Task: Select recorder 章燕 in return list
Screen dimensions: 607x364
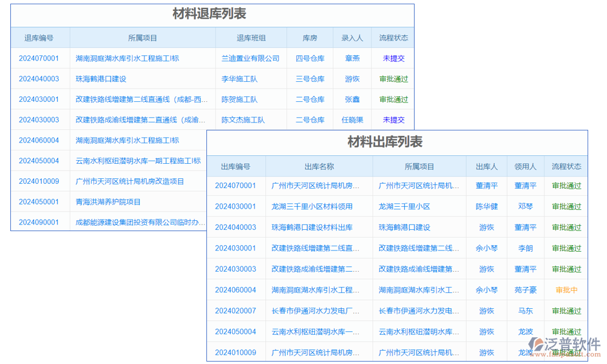Action: [x=352, y=58]
